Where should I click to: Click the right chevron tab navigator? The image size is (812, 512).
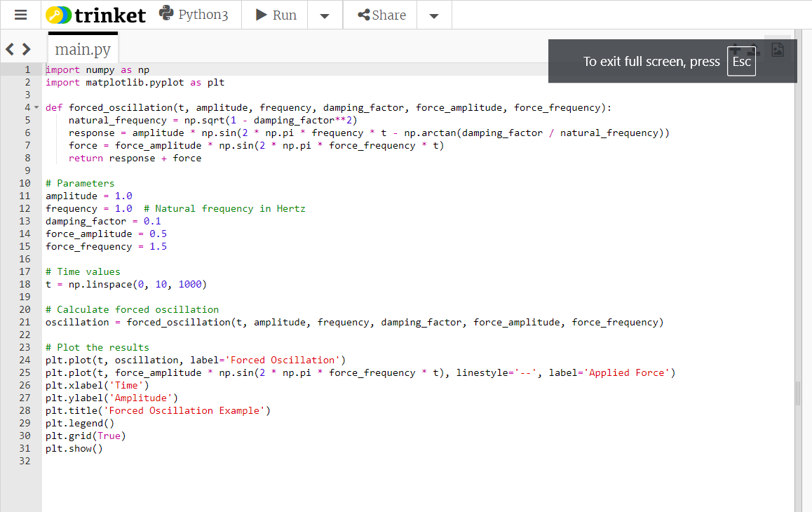click(25, 49)
